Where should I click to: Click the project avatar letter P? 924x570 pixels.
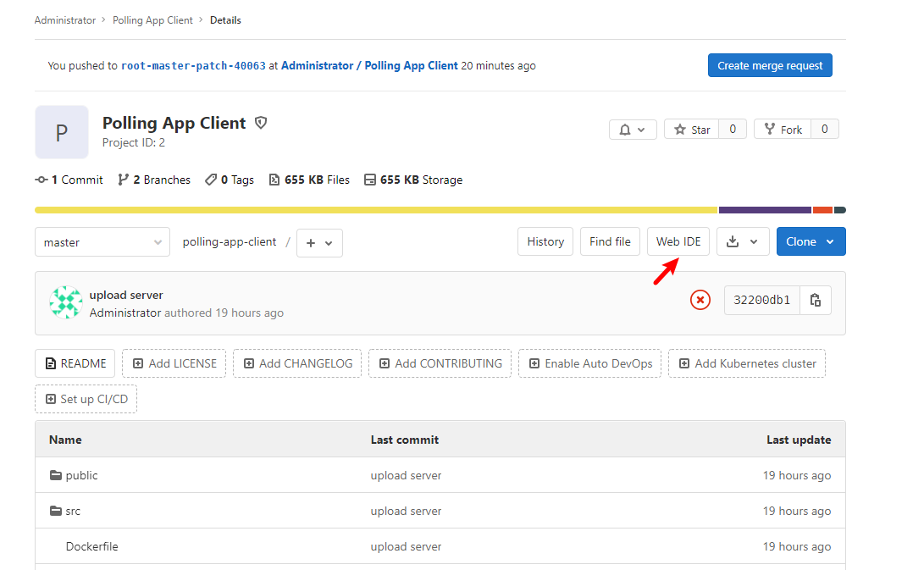(62, 132)
